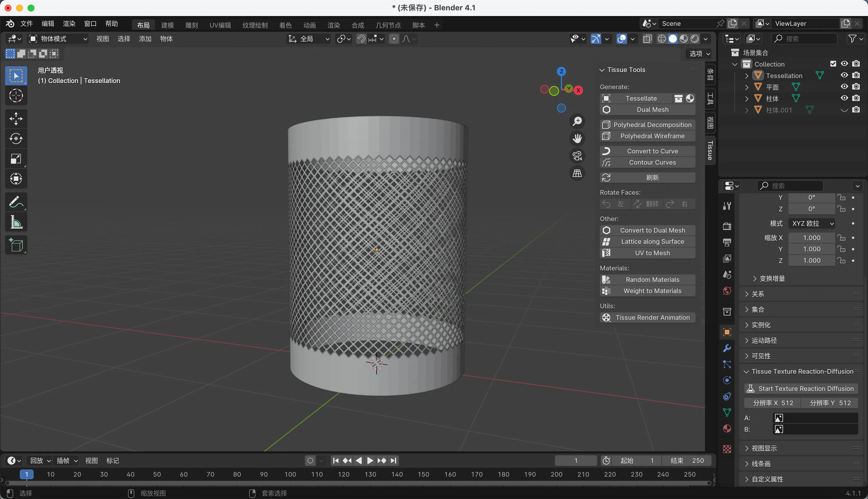The width and height of the screenshot is (868, 499).
Task: Toggle camera view in viewport
Action: (577, 156)
